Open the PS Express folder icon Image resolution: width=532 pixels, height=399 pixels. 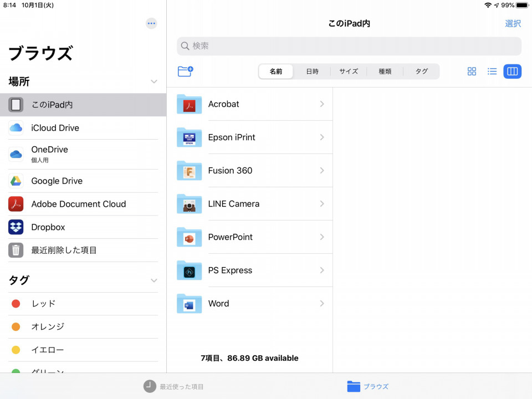(x=190, y=270)
